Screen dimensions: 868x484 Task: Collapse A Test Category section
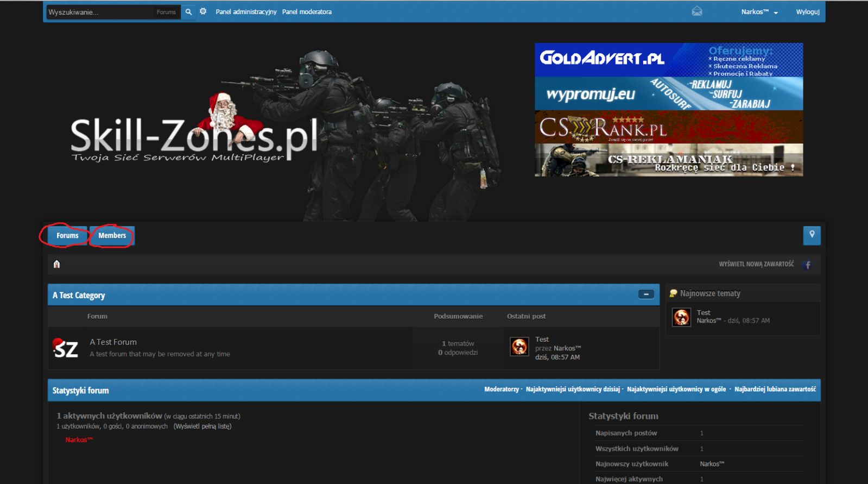[645, 294]
